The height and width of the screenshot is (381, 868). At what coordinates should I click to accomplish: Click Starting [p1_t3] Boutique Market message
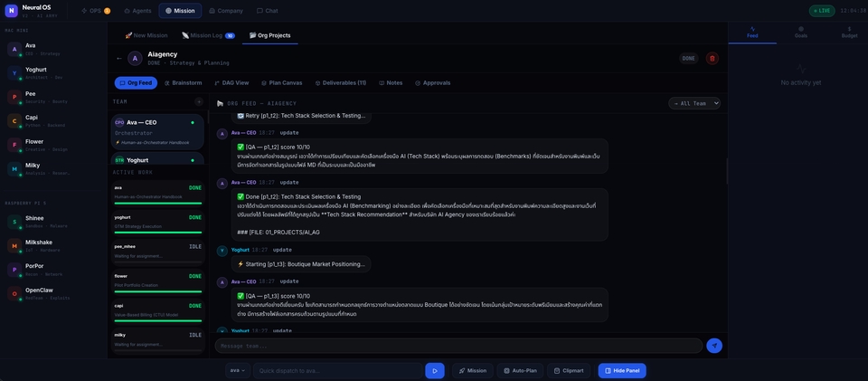301,264
